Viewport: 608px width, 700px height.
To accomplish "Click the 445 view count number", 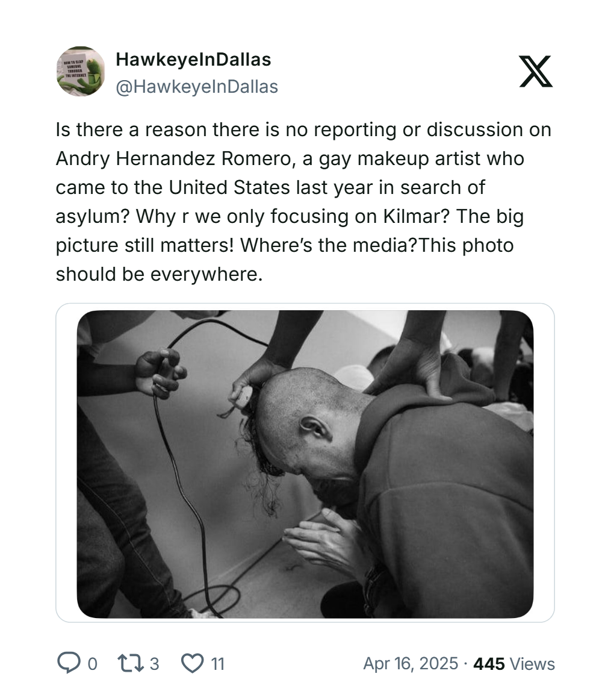I will click(x=489, y=664).
